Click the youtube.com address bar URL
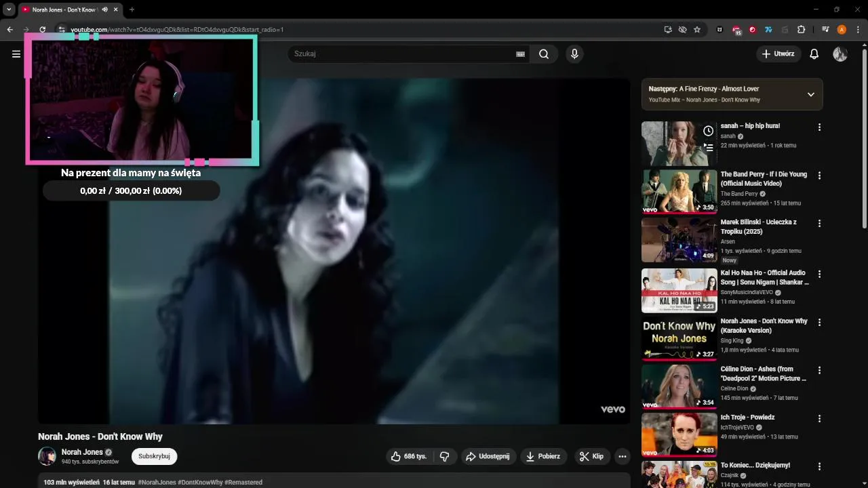 [x=177, y=30]
